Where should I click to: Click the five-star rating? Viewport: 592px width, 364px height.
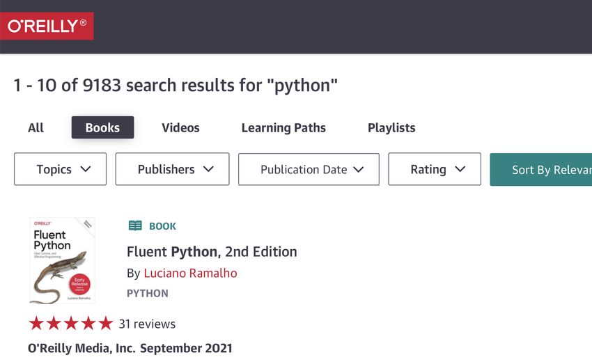[71, 324]
